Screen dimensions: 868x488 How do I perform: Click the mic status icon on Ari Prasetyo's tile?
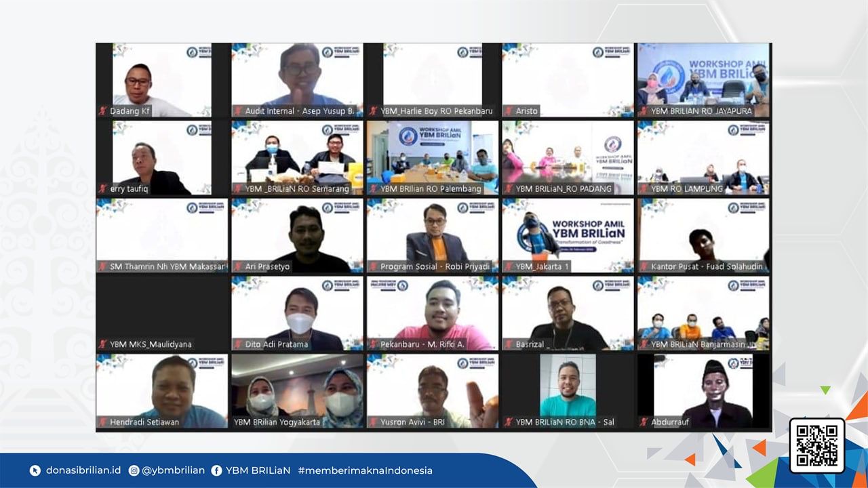click(237, 266)
